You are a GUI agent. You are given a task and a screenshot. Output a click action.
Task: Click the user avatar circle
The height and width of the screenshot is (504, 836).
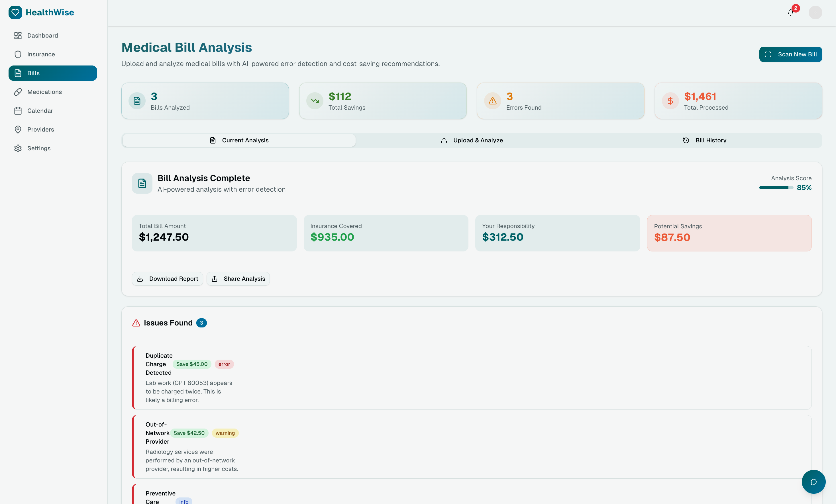click(x=815, y=13)
